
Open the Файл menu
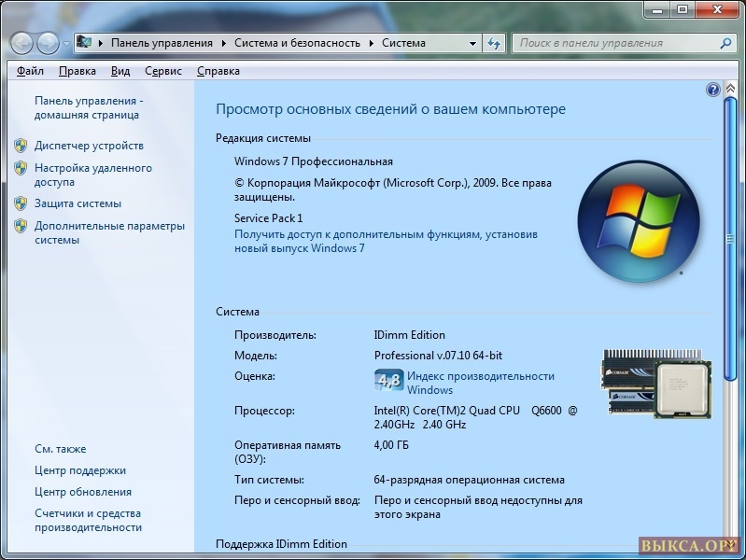(30, 71)
